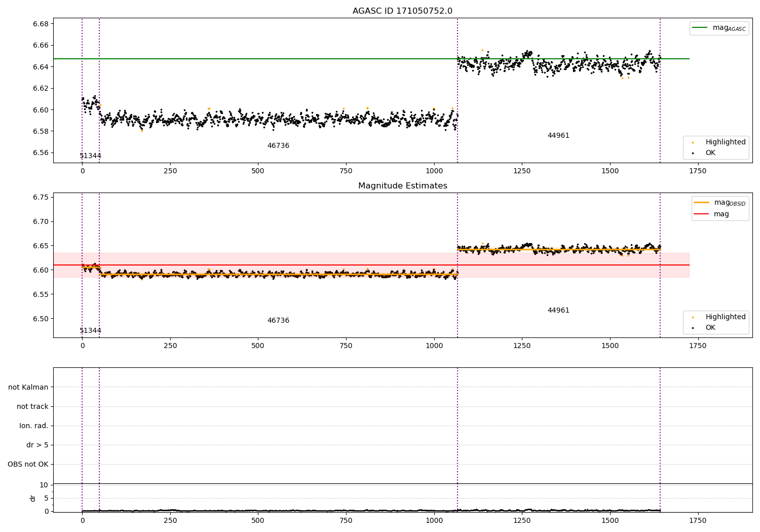
Task: Click the 'dr > 5' axis label
Action: pos(37,445)
